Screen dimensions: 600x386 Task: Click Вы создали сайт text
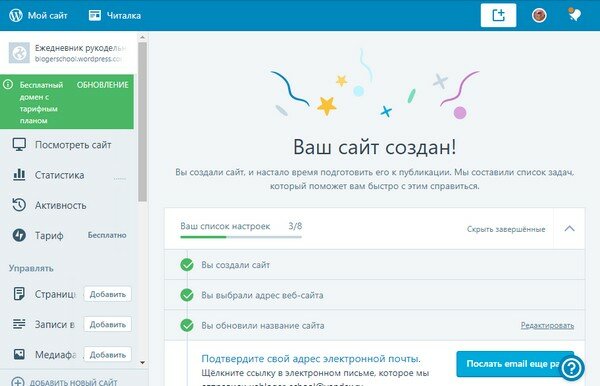point(236,265)
